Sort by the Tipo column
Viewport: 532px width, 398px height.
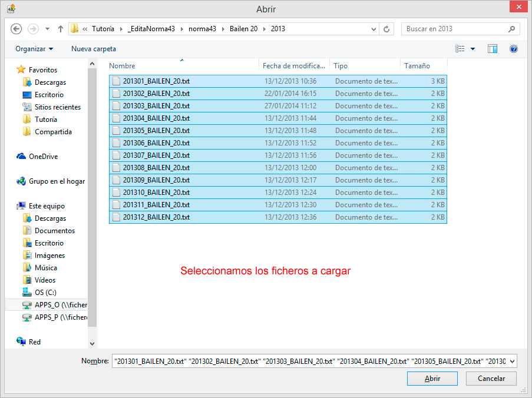[365, 66]
